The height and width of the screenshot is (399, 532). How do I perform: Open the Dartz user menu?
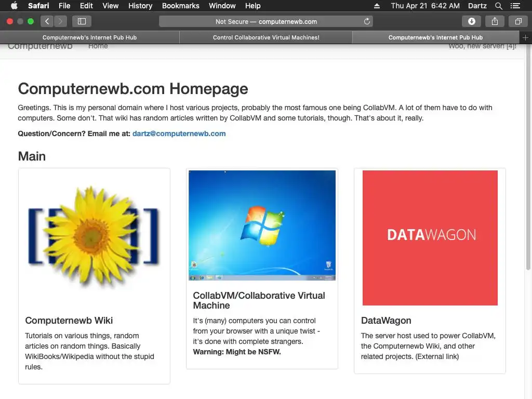point(477,6)
